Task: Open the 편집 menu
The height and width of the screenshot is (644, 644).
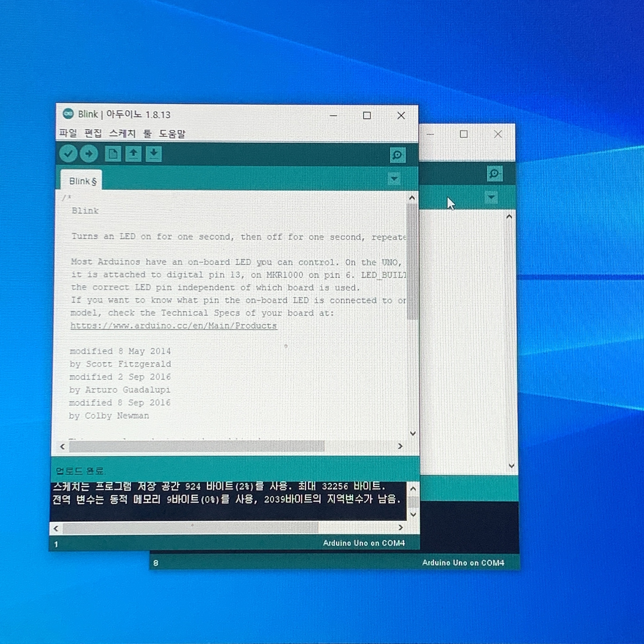Action: (93, 133)
